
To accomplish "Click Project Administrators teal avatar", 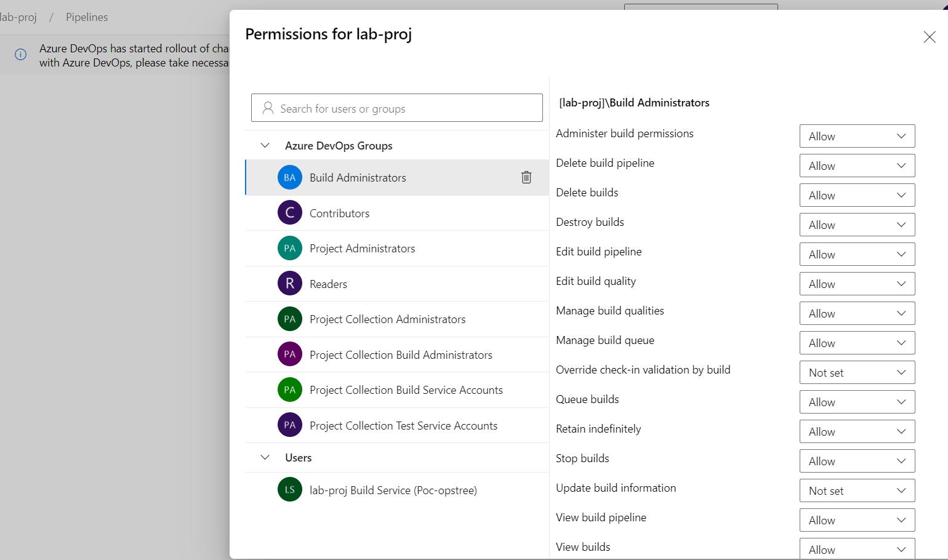I will [290, 249].
